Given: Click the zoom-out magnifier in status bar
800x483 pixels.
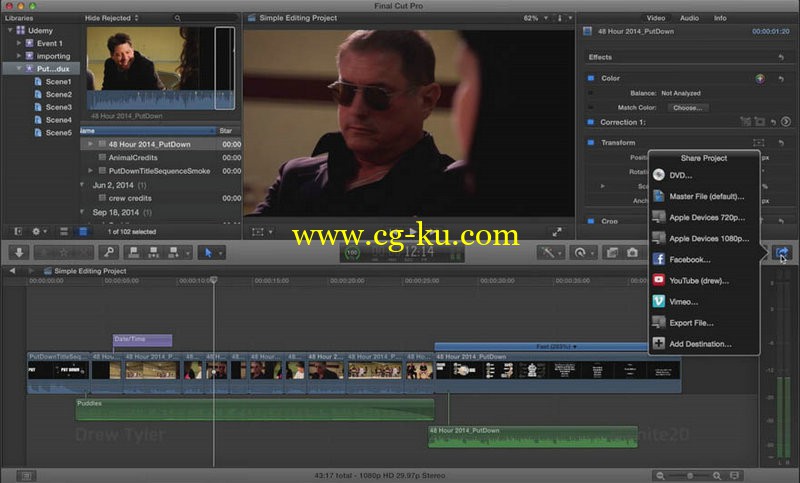Looking at the screenshot, I should tap(660, 476).
